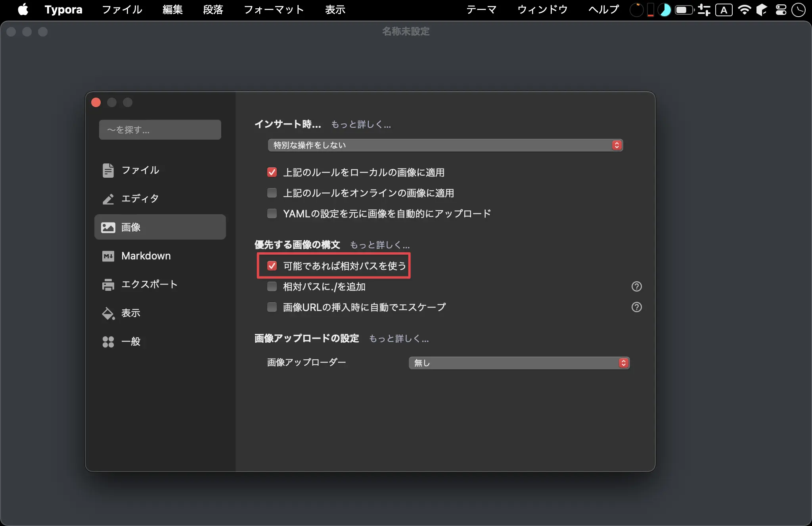
Task: Open the 段落 menu
Action: (x=213, y=10)
